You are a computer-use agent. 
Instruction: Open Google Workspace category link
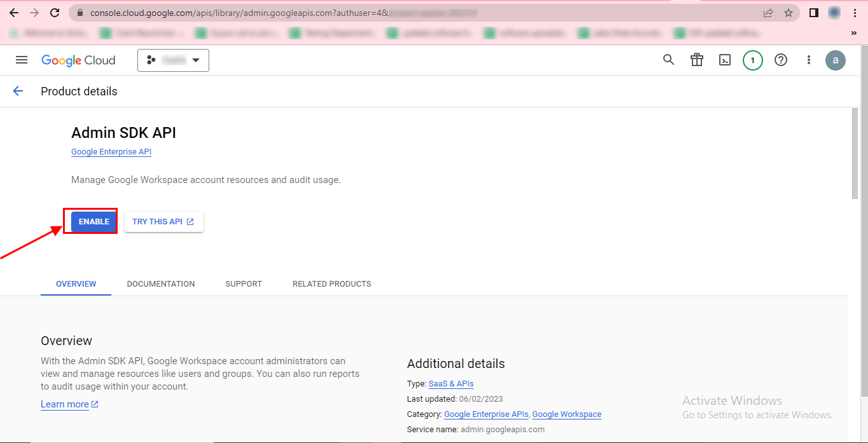click(x=567, y=414)
